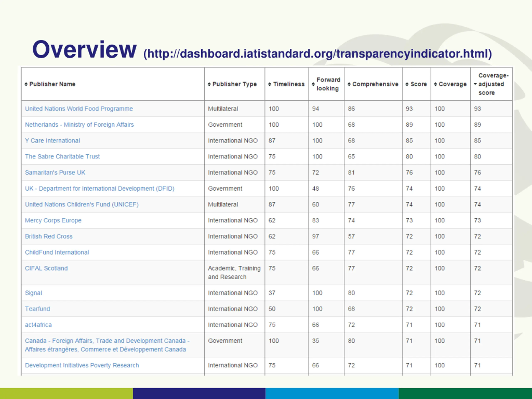Open UK Department for International Development link

[100, 188]
